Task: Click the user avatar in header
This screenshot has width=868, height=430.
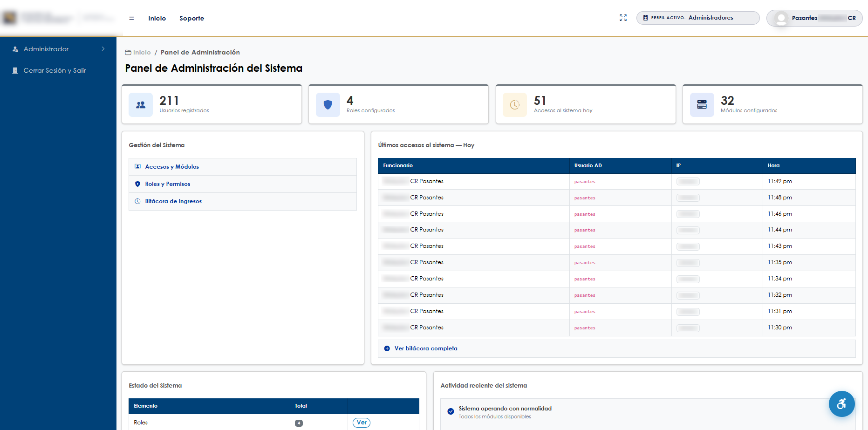Action: click(x=781, y=19)
